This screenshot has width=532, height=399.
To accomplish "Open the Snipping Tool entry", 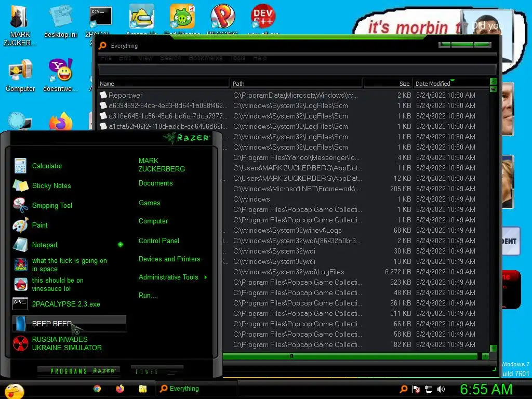I will [x=68, y=205].
